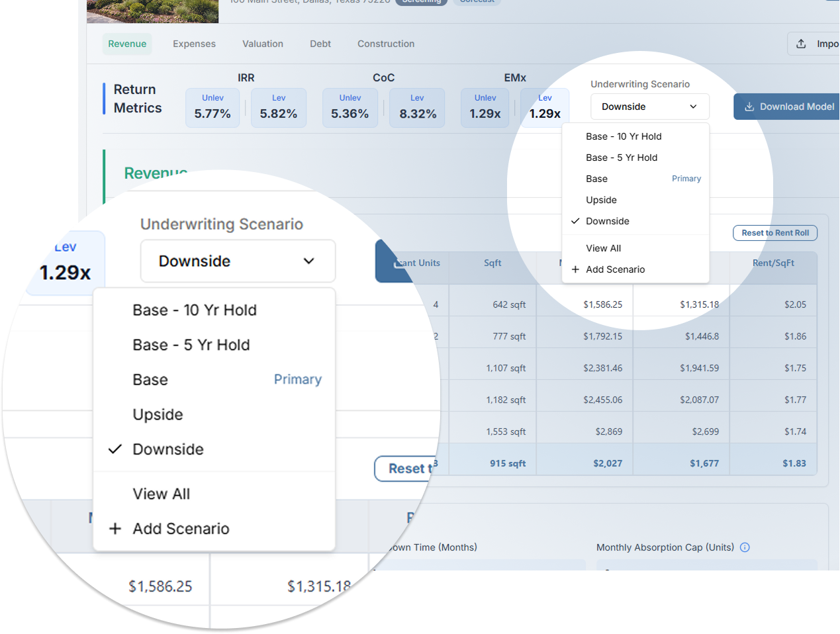Pick Base - 5 Yr Hold in magnified menu
Viewport: 840px width, 634px height.
191,345
